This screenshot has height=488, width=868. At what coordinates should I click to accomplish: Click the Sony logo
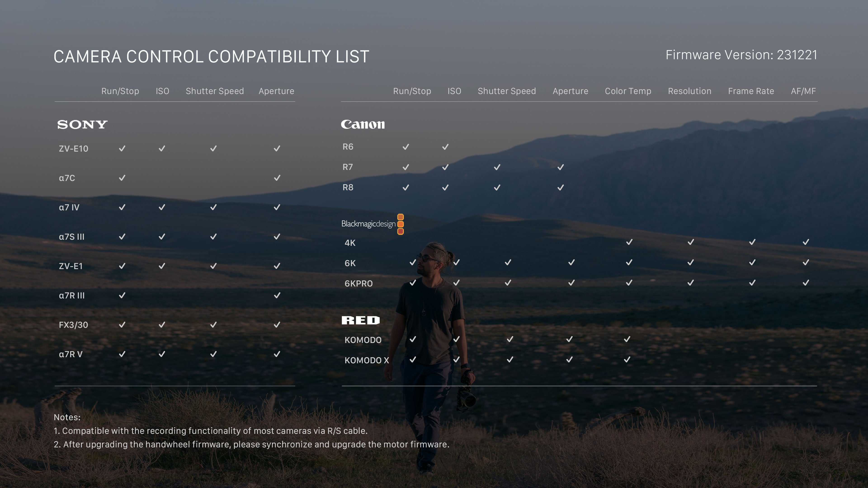pyautogui.click(x=82, y=125)
